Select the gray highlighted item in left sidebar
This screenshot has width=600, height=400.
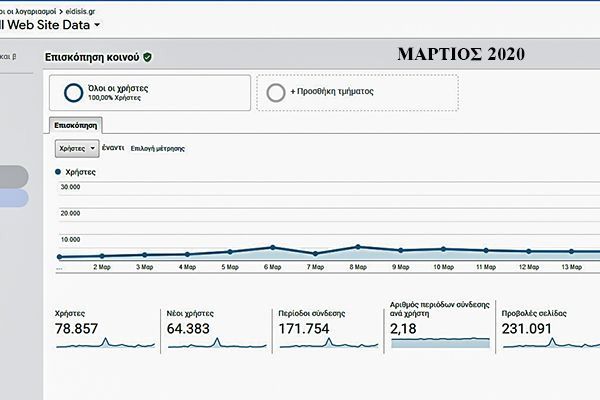14,177
